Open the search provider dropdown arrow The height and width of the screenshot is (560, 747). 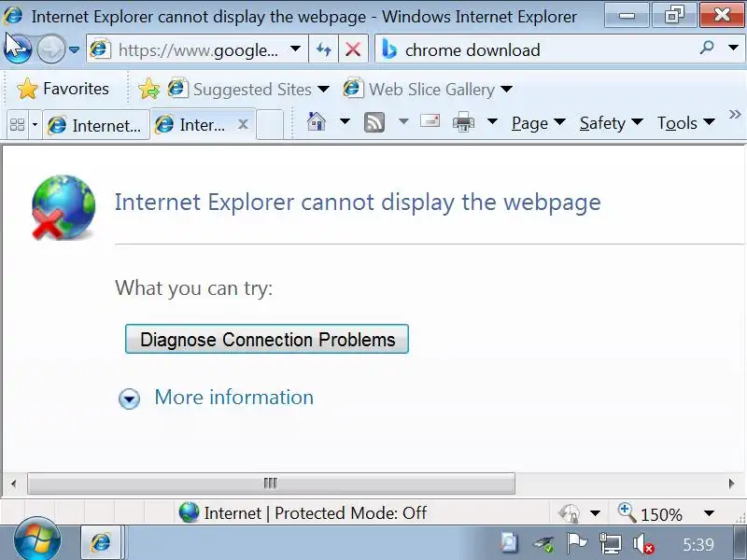[733, 48]
